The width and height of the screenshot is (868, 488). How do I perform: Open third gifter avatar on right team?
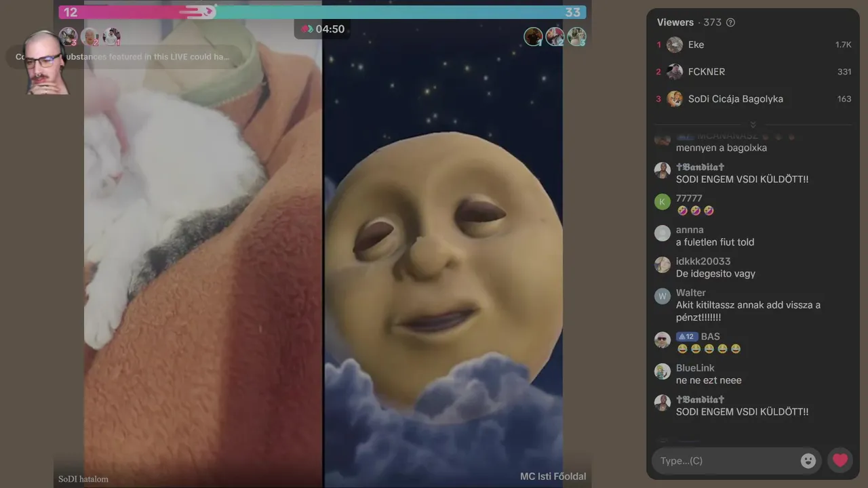click(x=577, y=37)
